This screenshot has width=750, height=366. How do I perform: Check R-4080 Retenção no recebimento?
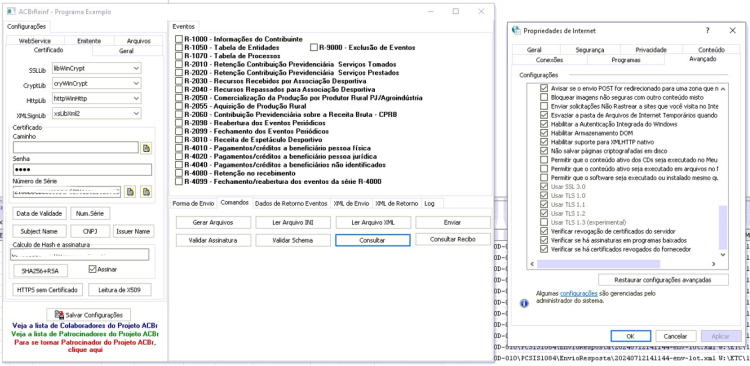pyautogui.click(x=179, y=173)
